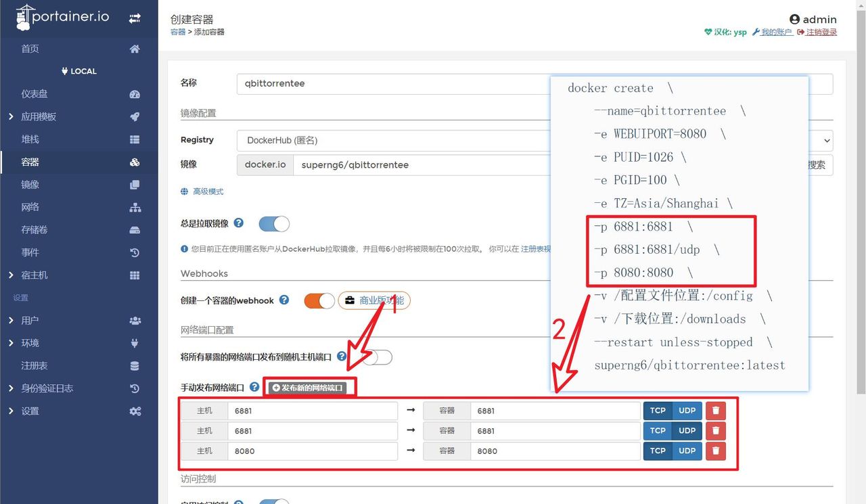866x504 pixels.
Task: Open the Registry DockerHub dropdown
Action: [534, 140]
